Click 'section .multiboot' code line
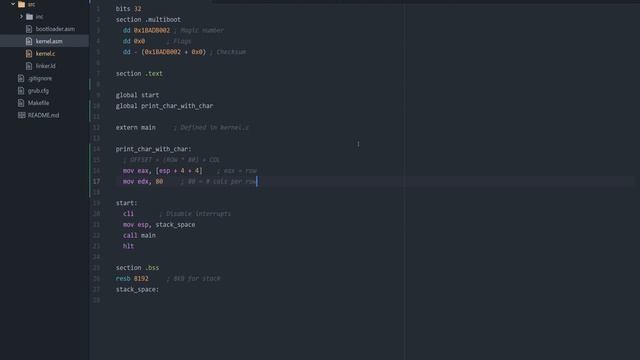 point(148,19)
